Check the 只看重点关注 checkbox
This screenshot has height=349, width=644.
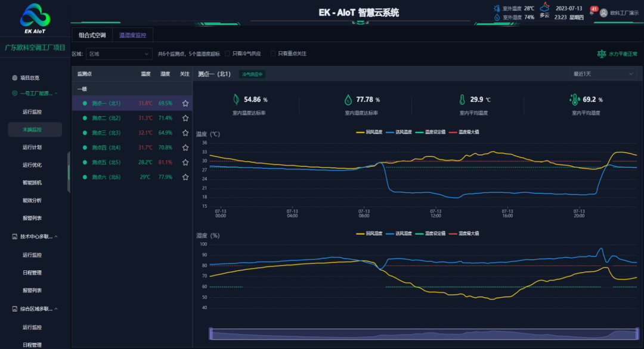(273, 54)
